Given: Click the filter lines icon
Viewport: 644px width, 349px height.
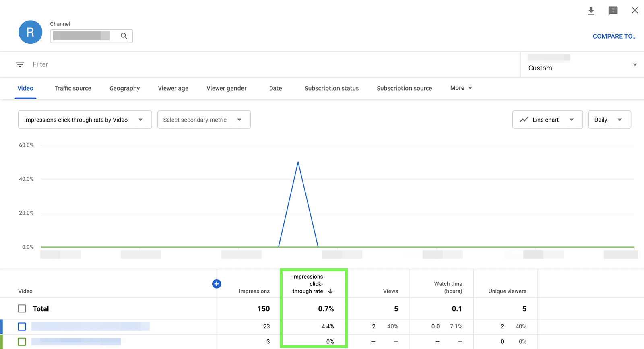Looking at the screenshot, I should (20, 64).
